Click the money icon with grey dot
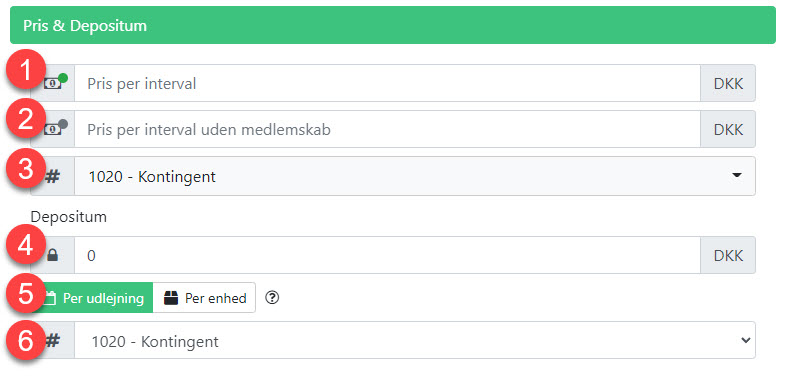 [55, 129]
